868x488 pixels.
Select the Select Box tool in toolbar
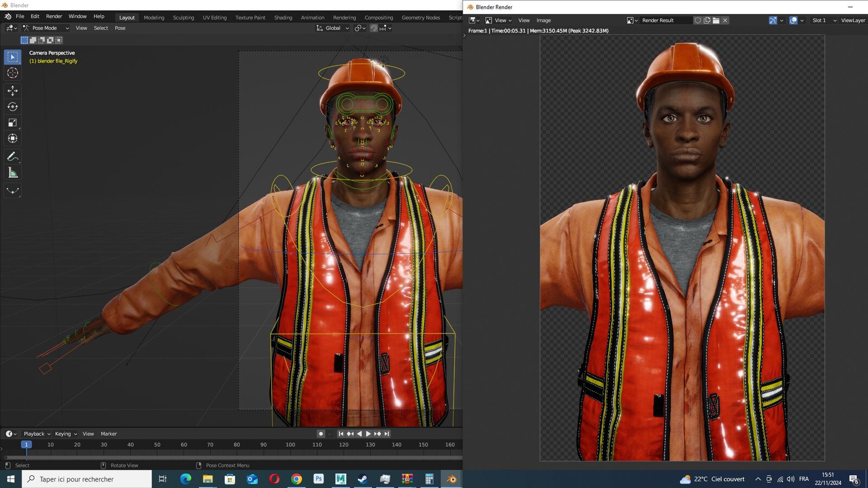click(x=12, y=57)
